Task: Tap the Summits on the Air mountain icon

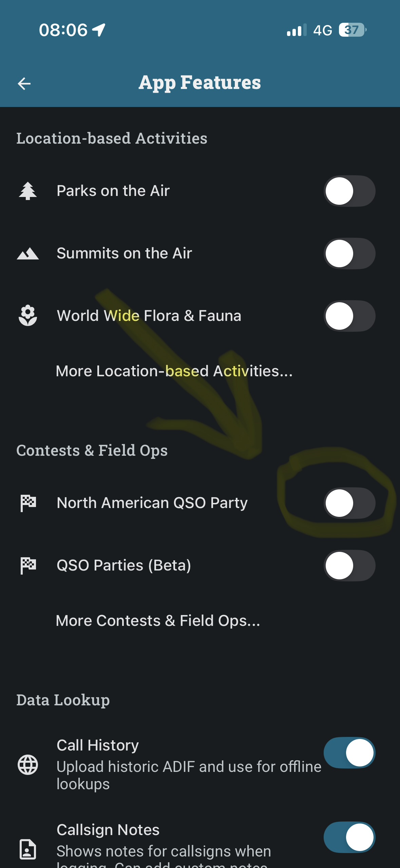Action: pos(28,254)
